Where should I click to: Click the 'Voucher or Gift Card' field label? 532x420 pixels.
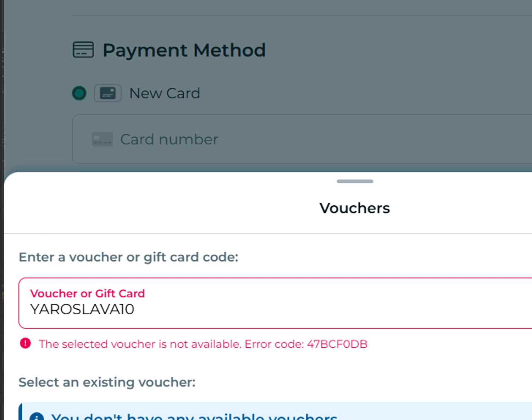(x=87, y=293)
